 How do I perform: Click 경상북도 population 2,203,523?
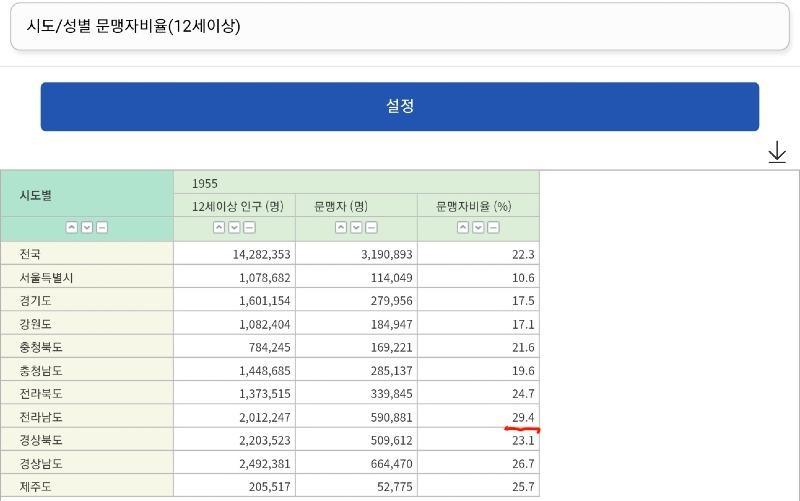(x=264, y=440)
